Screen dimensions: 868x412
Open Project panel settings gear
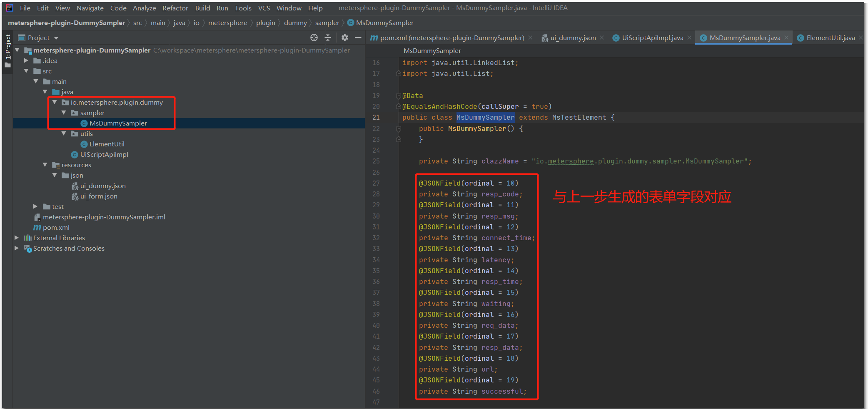(x=344, y=38)
